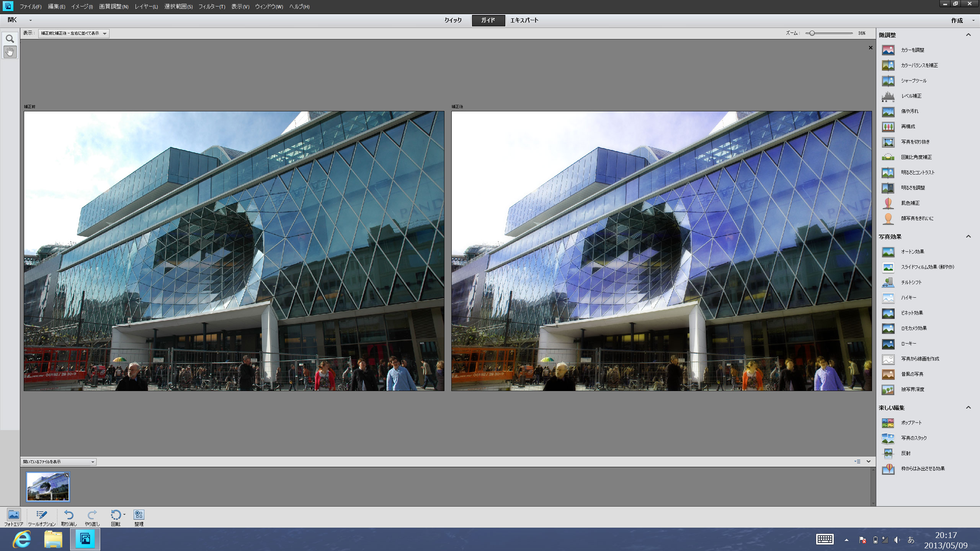Click the zoom slider handle
This screenshot has width=980, height=551.
812,33
